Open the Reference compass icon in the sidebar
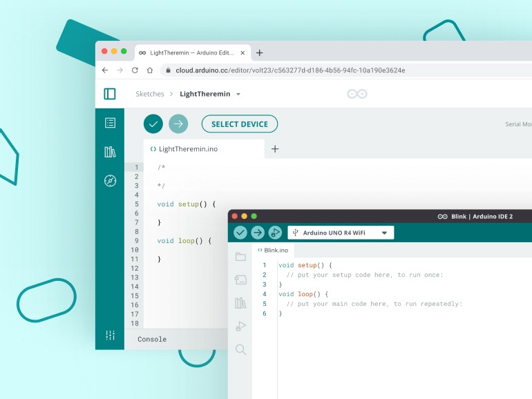This screenshot has width=532, height=399. [110, 181]
